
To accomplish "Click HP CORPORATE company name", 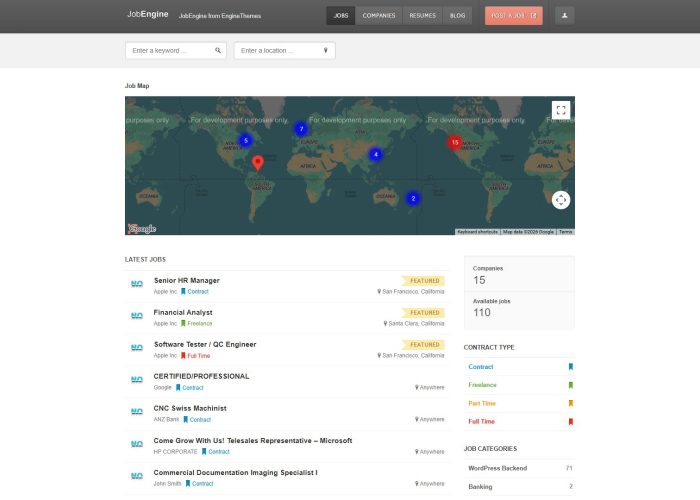I will (175, 452).
